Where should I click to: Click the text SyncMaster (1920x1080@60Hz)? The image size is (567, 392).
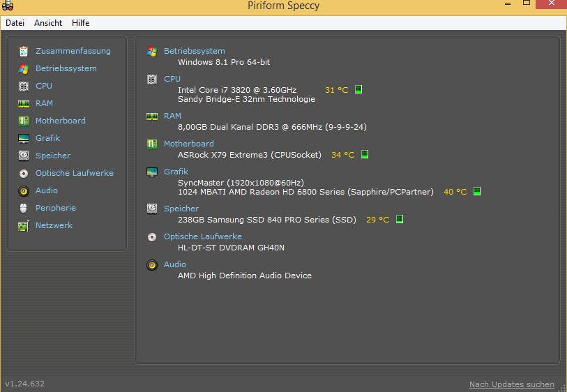[x=241, y=183]
